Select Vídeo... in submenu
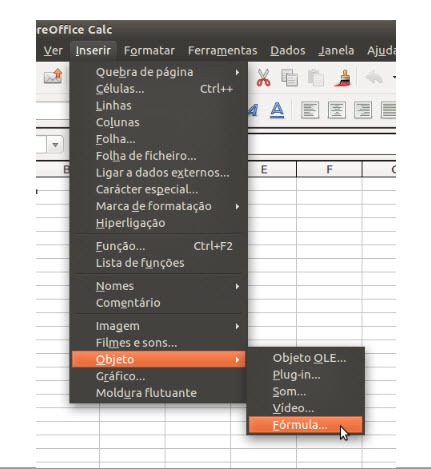 point(305,408)
